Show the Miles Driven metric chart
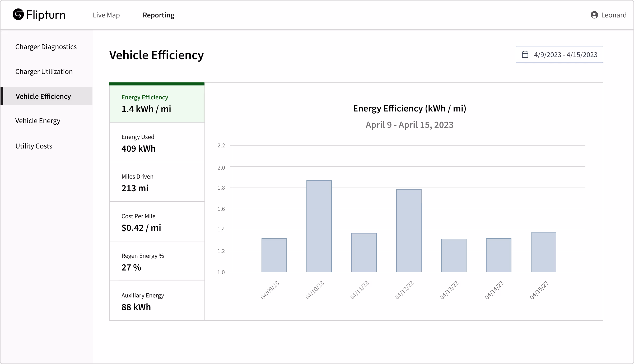This screenshot has height=364, width=634. click(157, 182)
